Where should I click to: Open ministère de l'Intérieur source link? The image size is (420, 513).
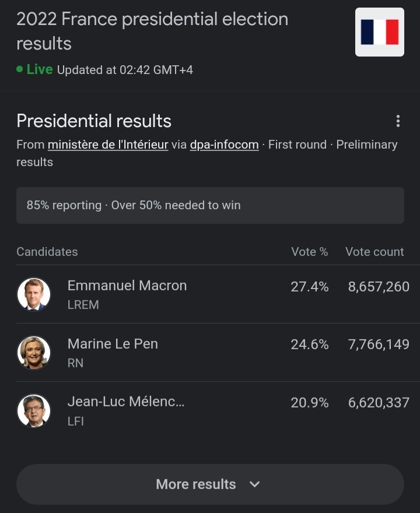tap(108, 145)
